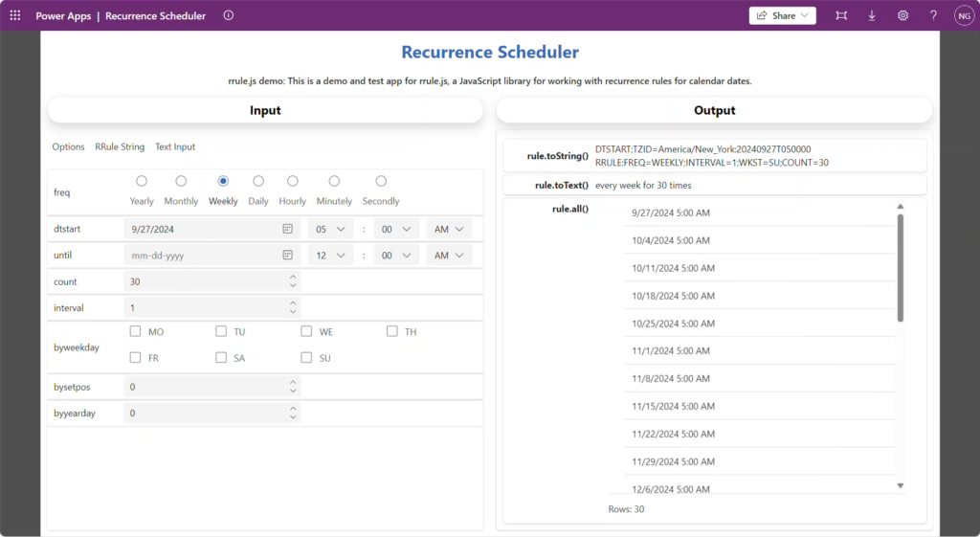
Task: Click the 10/11/2024 5:00 AM row
Action: pyautogui.click(x=759, y=268)
